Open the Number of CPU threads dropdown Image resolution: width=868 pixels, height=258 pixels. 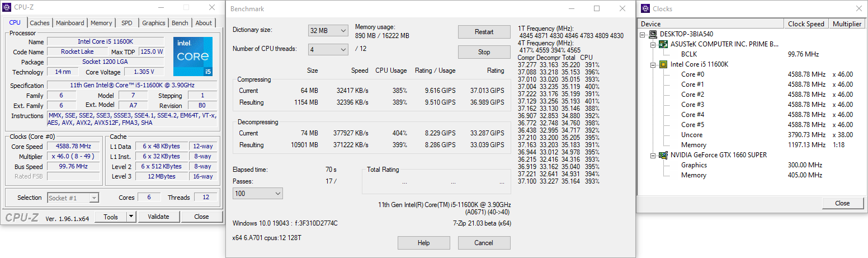coord(328,50)
